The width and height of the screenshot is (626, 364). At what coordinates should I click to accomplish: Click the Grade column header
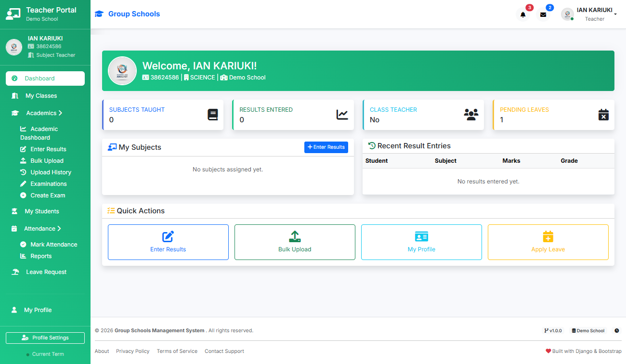(x=569, y=161)
